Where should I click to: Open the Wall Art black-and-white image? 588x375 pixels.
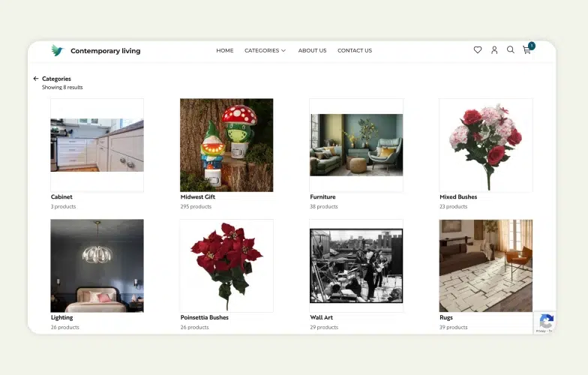(356, 265)
